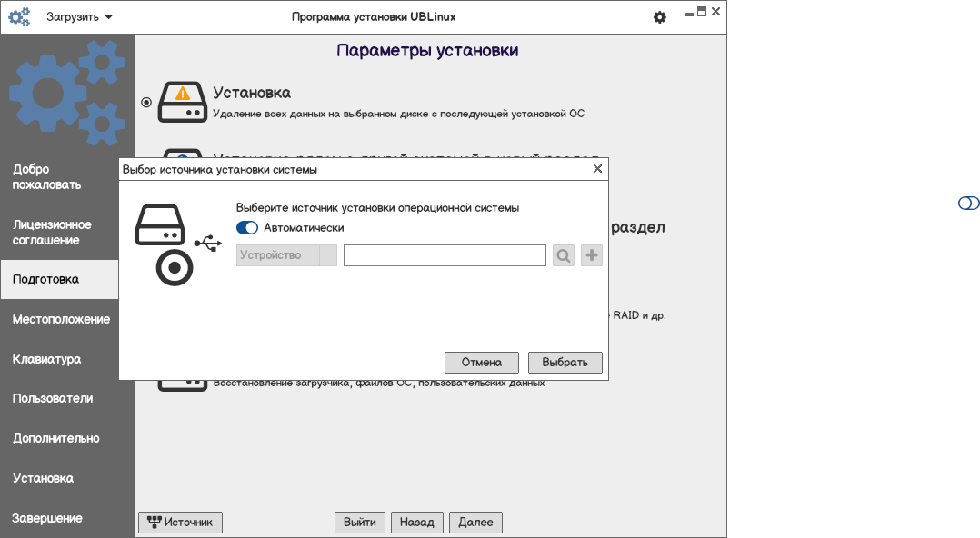This screenshot has width=980, height=538.
Task: Go to the Лицензионное соглашение step
Action: (x=52, y=233)
